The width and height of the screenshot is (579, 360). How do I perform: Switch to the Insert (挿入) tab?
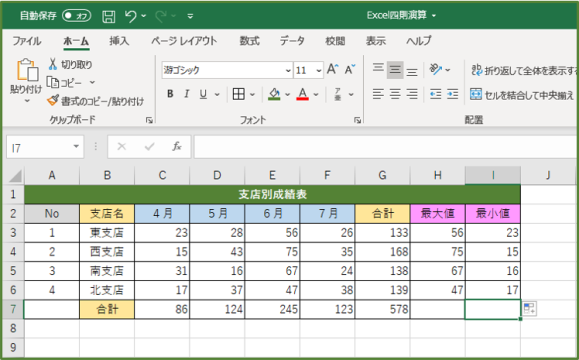point(119,41)
